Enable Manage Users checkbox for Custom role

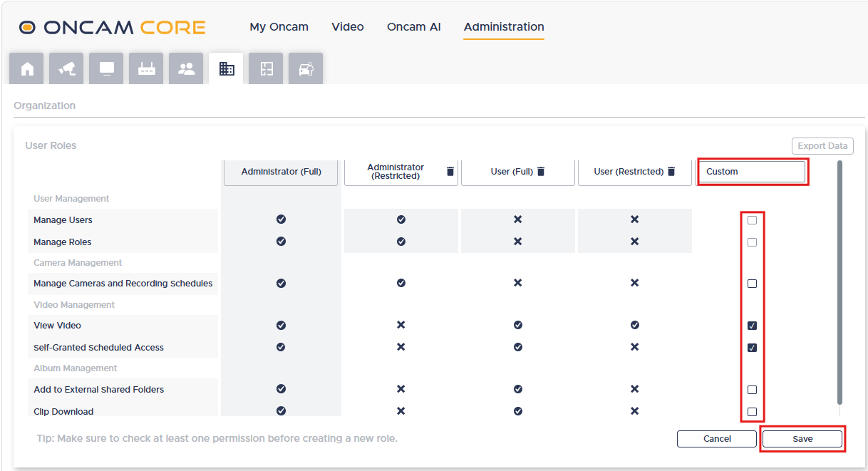pos(752,220)
